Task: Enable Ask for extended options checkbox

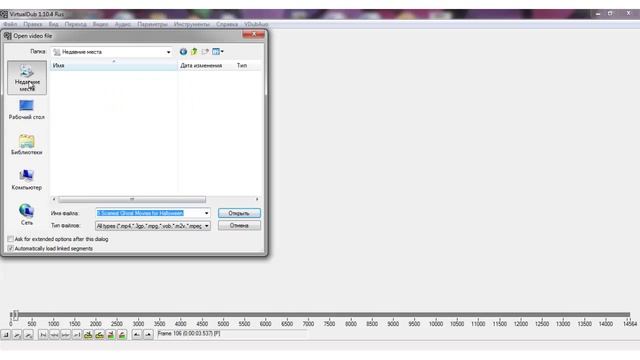Action: [x=11, y=239]
